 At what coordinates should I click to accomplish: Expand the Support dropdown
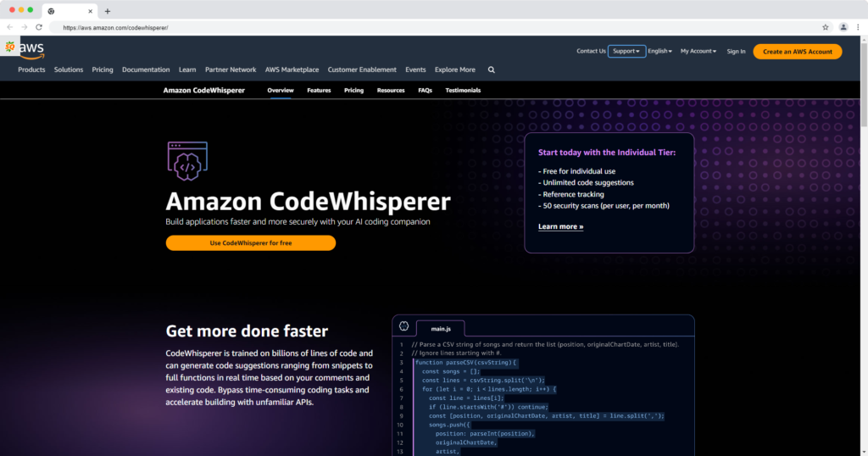pos(626,51)
